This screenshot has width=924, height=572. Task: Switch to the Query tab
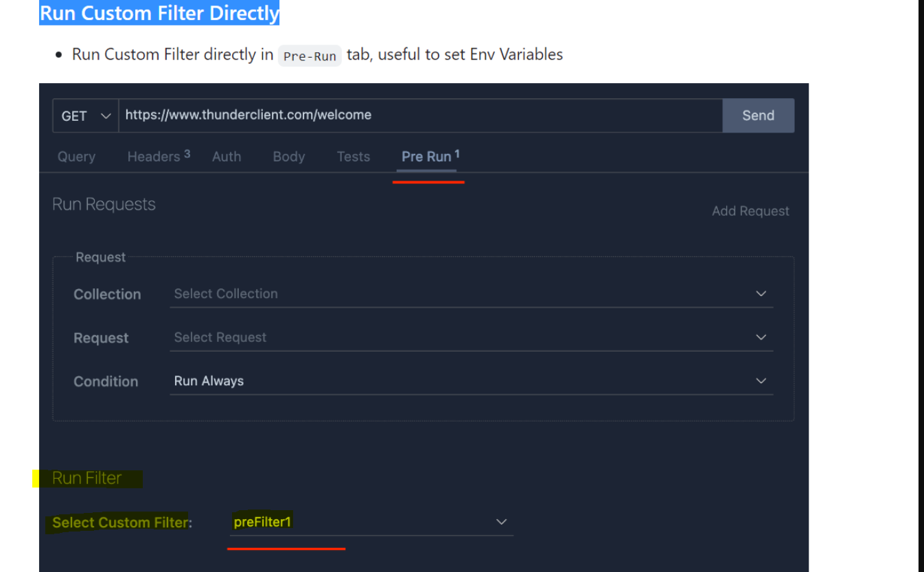pos(76,157)
